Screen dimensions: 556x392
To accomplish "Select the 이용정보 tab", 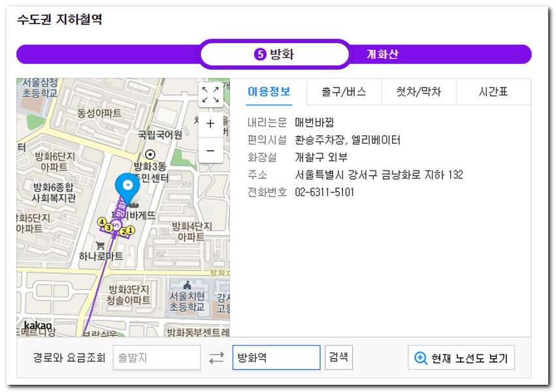I will [x=269, y=92].
